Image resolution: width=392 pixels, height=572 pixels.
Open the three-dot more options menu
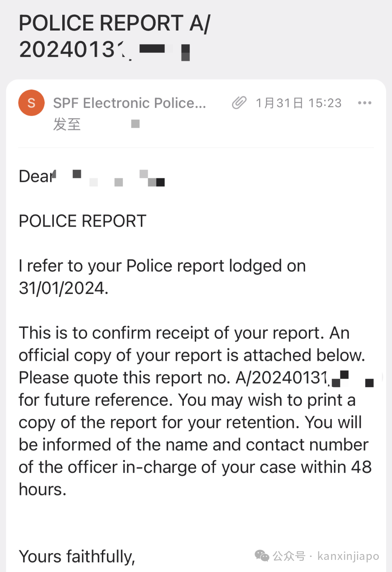pos(364,103)
